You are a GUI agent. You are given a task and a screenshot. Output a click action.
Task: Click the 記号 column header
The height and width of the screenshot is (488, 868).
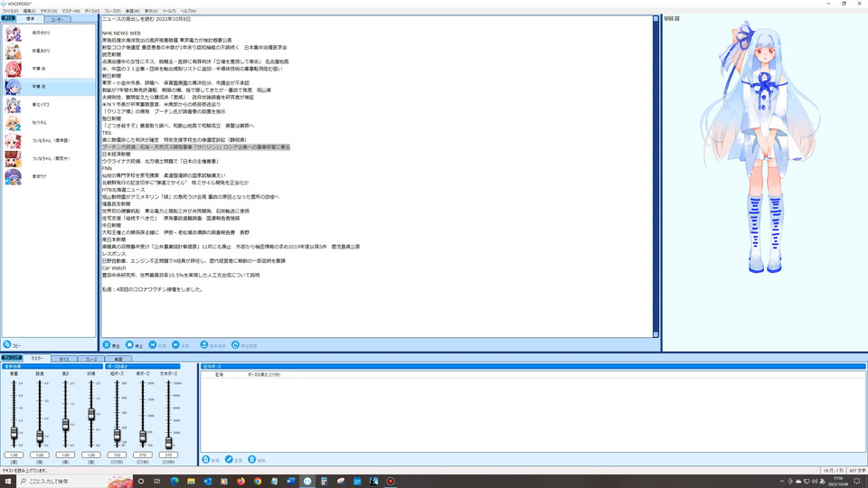pyautogui.click(x=219, y=374)
